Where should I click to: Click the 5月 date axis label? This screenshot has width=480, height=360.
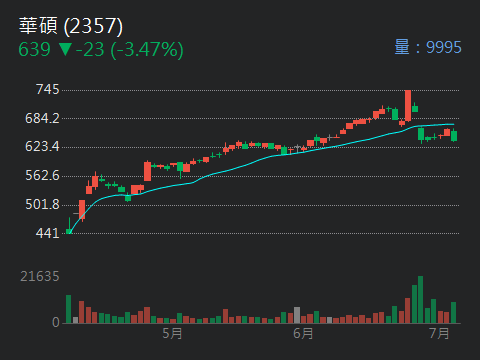172,334
